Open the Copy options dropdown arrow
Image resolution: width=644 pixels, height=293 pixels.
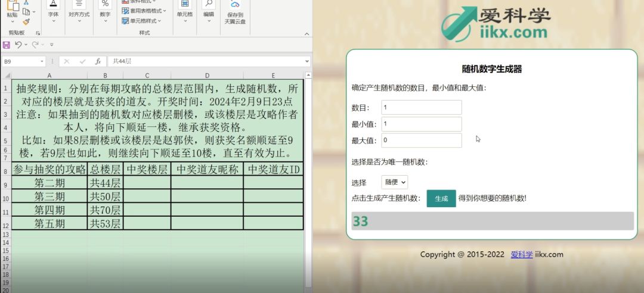tap(34, 12)
